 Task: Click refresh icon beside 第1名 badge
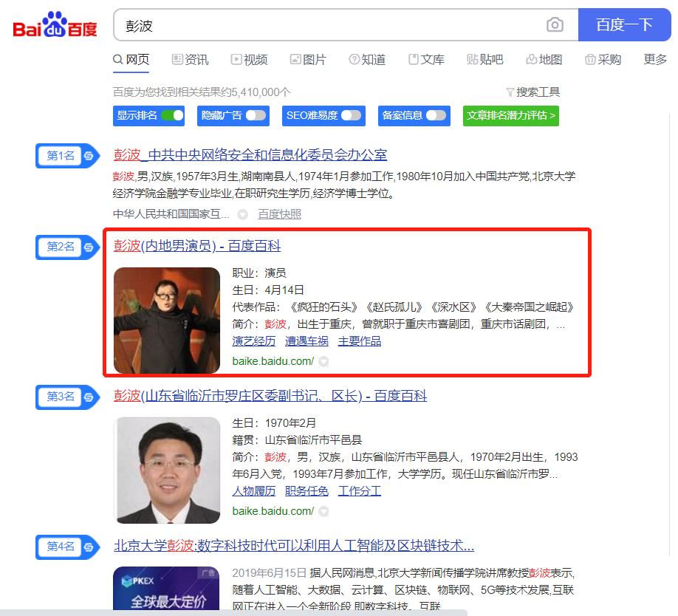pos(89,156)
